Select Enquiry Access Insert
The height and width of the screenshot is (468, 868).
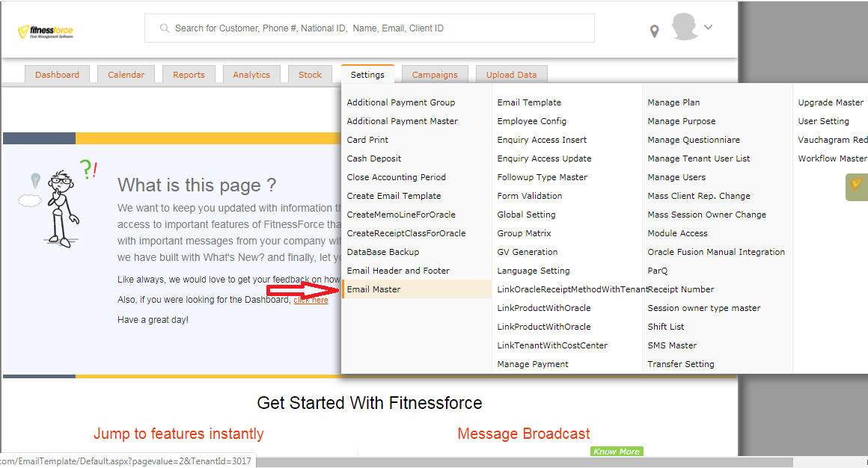pos(542,140)
